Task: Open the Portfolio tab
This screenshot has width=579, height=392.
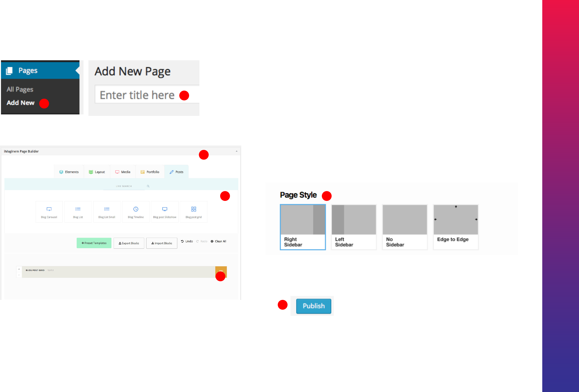Action: point(150,172)
